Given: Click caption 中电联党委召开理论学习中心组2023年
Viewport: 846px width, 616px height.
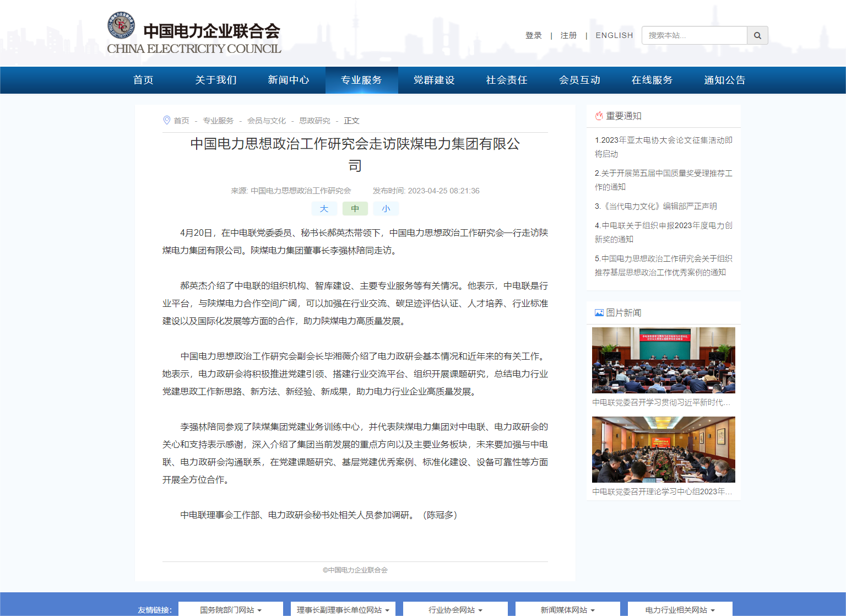Looking at the screenshot, I should [x=662, y=491].
